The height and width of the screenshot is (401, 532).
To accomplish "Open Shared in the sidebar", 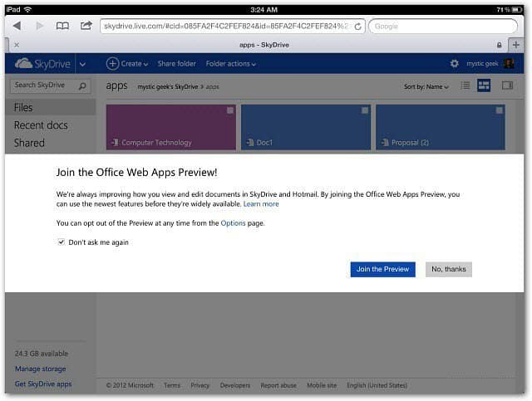I will [x=29, y=143].
